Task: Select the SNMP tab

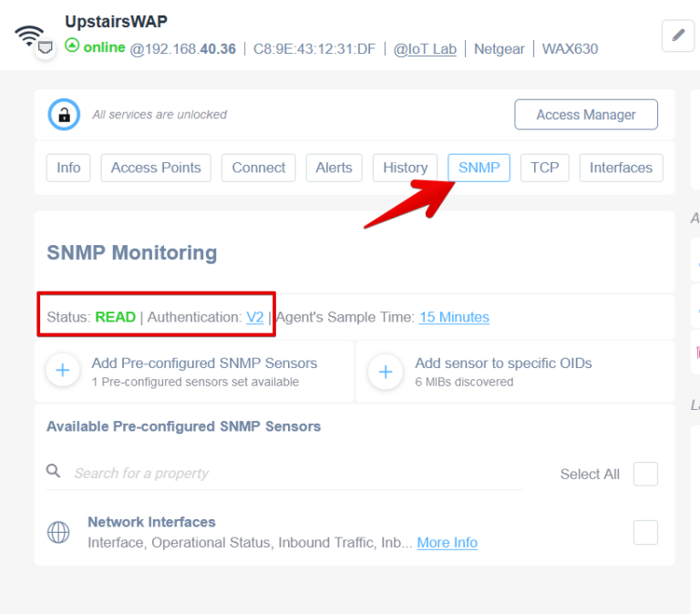Action: (479, 168)
